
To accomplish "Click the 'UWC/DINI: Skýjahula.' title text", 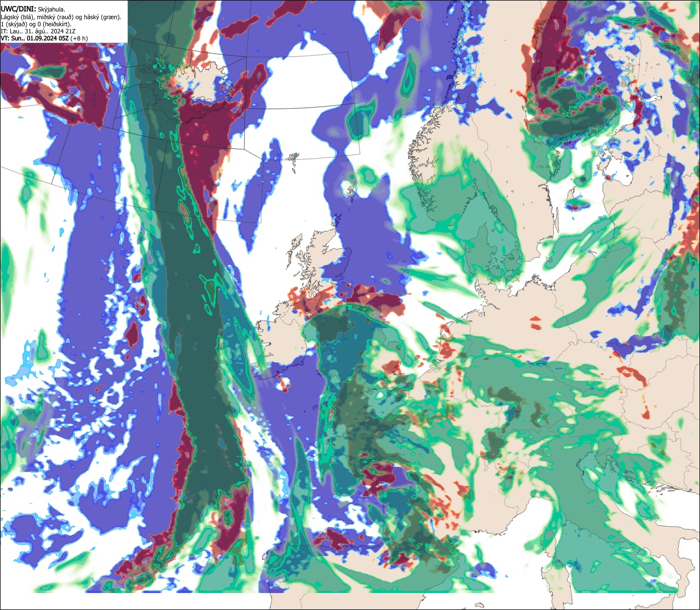I will pos(33,9).
